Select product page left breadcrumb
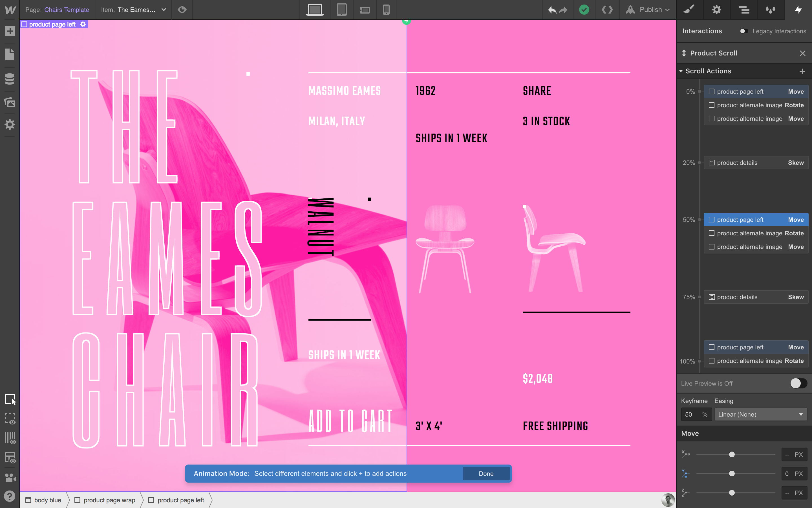812x508 pixels. (177, 500)
